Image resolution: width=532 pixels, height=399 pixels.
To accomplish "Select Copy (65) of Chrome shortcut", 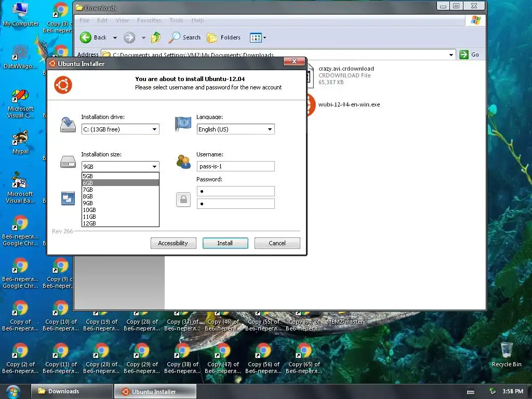I will 304,358.
